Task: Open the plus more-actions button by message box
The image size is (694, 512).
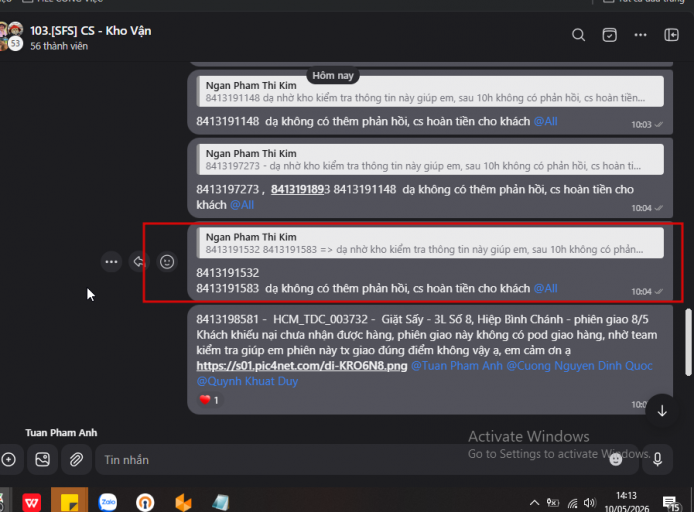Action: (9, 460)
